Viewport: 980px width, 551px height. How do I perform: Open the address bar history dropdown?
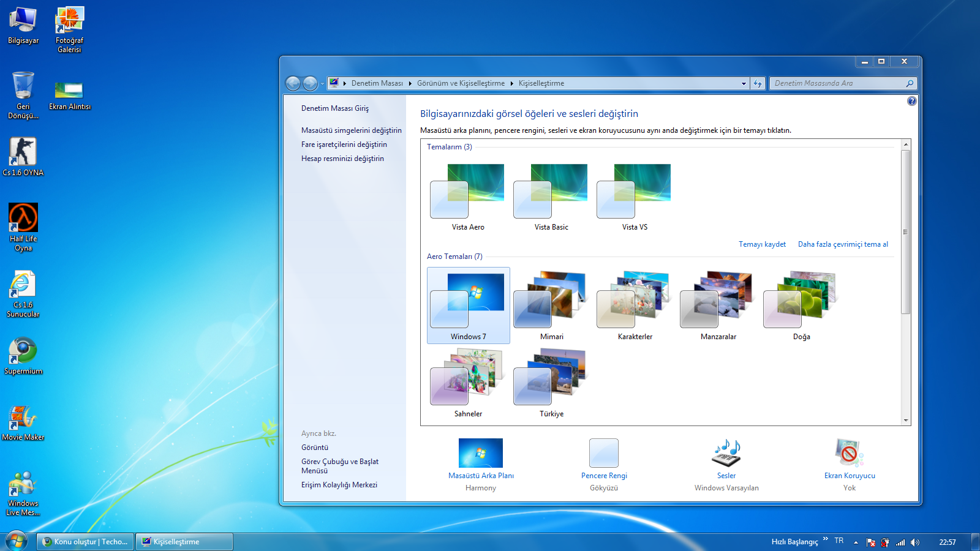tap(744, 83)
